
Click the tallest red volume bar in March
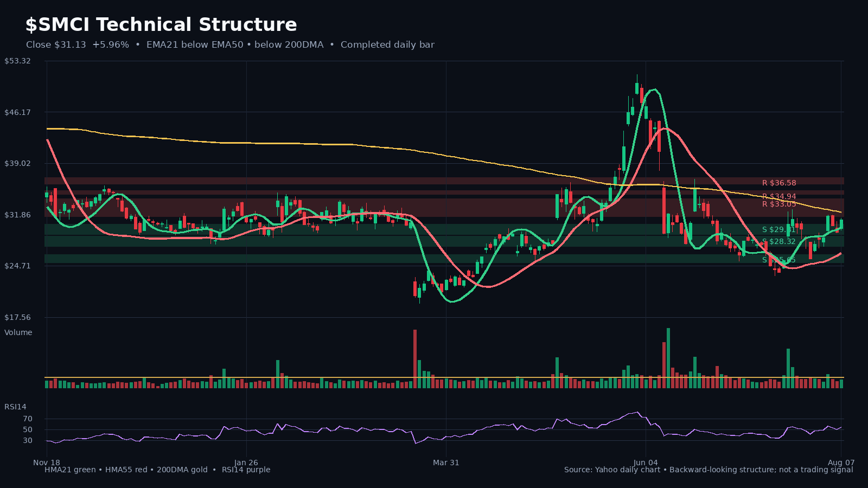coord(415,358)
